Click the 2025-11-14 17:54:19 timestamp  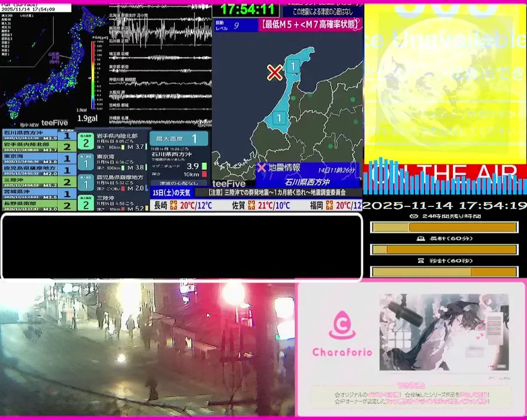pos(445,206)
